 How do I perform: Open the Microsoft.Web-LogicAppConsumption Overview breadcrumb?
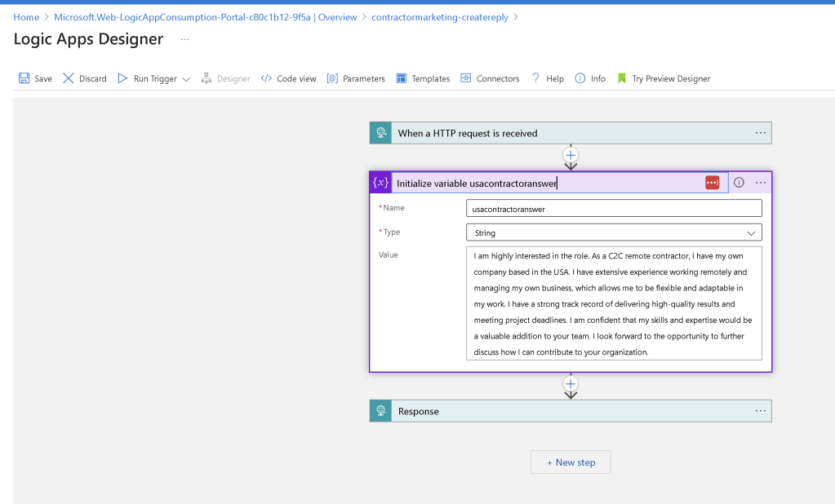click(206, 17)
